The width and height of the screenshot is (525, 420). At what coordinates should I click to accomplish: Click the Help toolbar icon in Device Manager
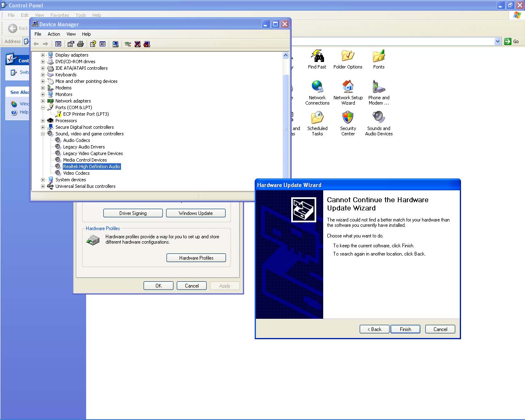coord(93,44)
